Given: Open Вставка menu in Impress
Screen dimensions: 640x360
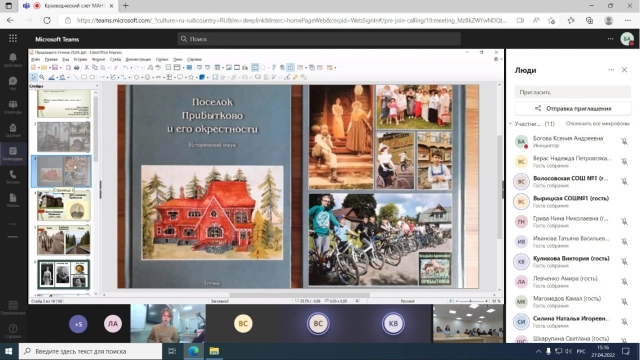Looking at the screenshot, I should click(80, 59).
